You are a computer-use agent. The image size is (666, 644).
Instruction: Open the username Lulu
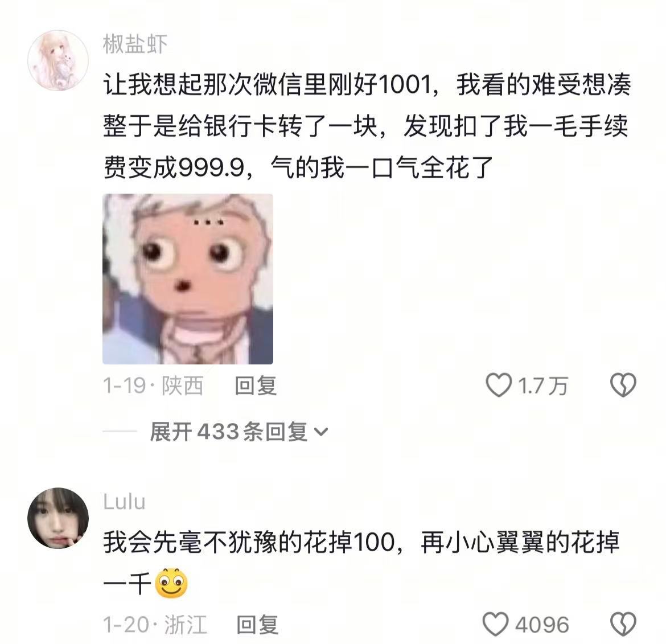(x=124, y=502)
